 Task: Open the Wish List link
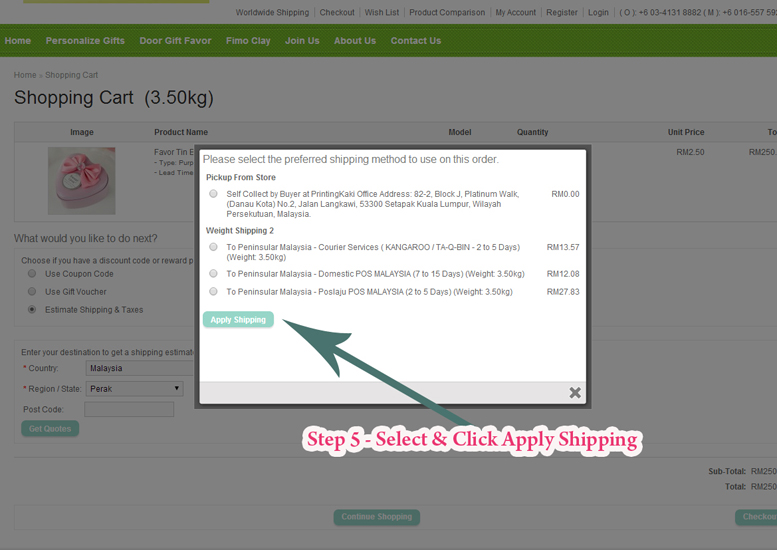381,13
